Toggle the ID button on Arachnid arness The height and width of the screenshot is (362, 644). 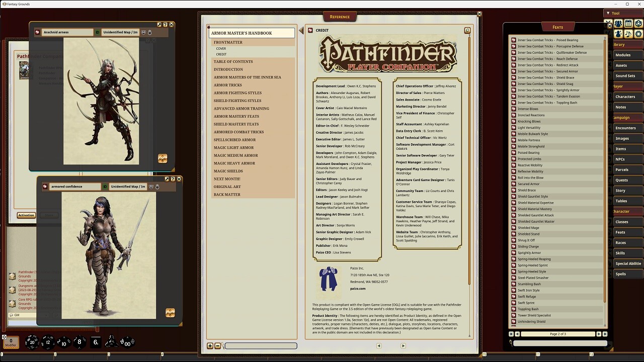point(98,32)
